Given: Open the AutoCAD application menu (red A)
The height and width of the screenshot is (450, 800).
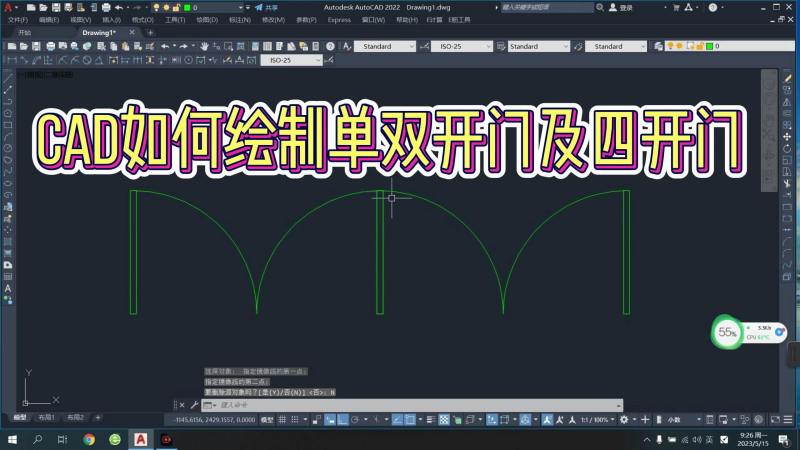Looking at the screenshot, I should click(x=7, y=7).
